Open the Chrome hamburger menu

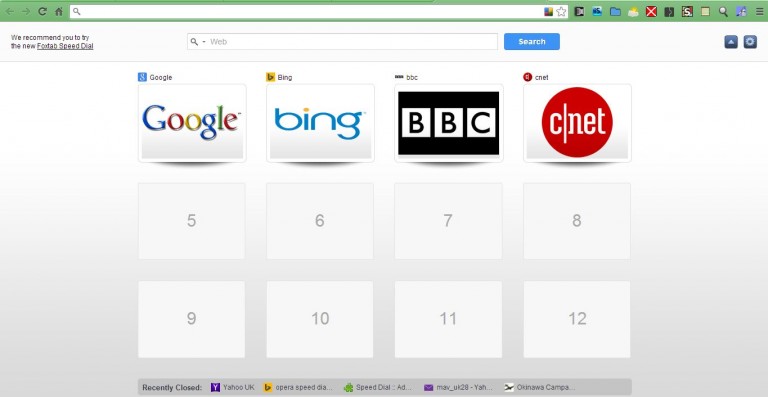[759, 12]
